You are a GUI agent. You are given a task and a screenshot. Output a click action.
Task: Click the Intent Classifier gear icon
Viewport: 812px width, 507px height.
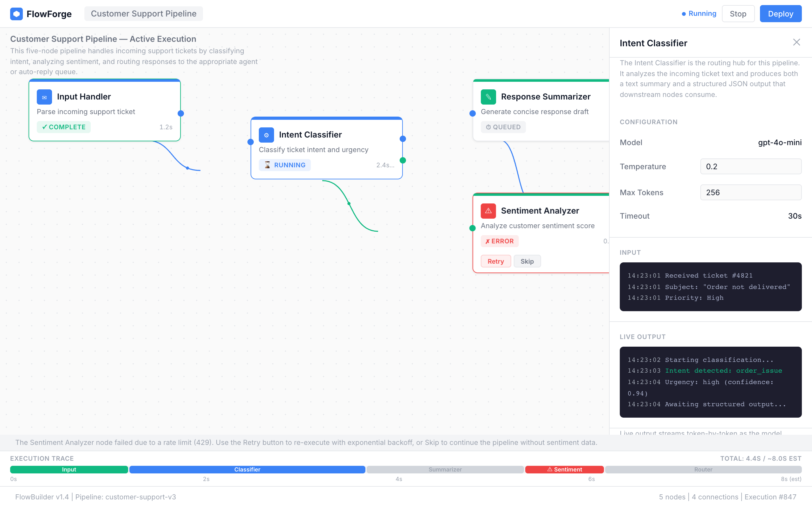coord(266,135)
